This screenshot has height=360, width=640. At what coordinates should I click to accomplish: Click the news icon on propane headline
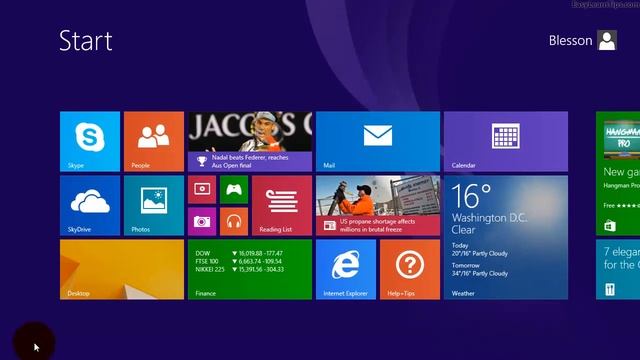click(x=329, y=225)
